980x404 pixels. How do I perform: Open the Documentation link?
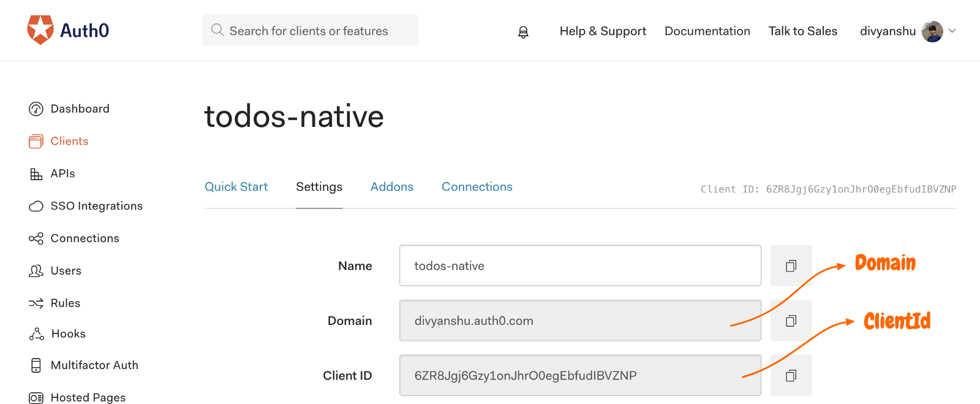click(707, 31)
